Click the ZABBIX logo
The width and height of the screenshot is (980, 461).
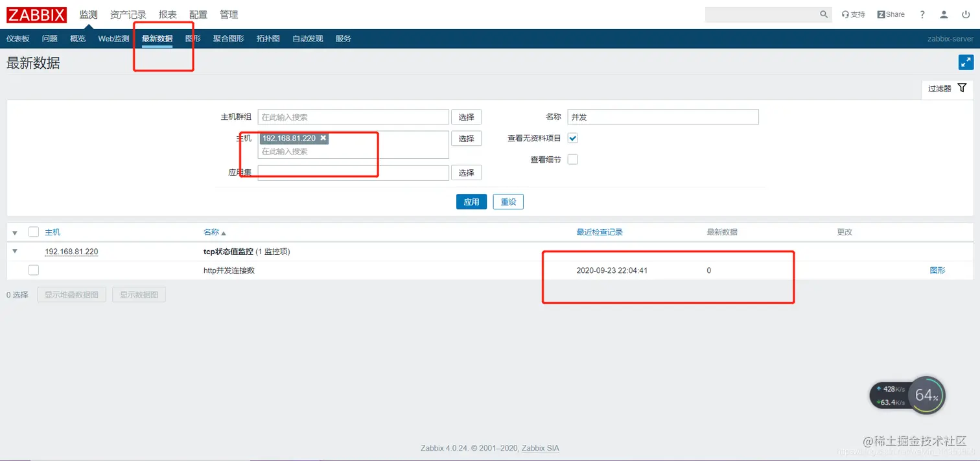[37, 14]
